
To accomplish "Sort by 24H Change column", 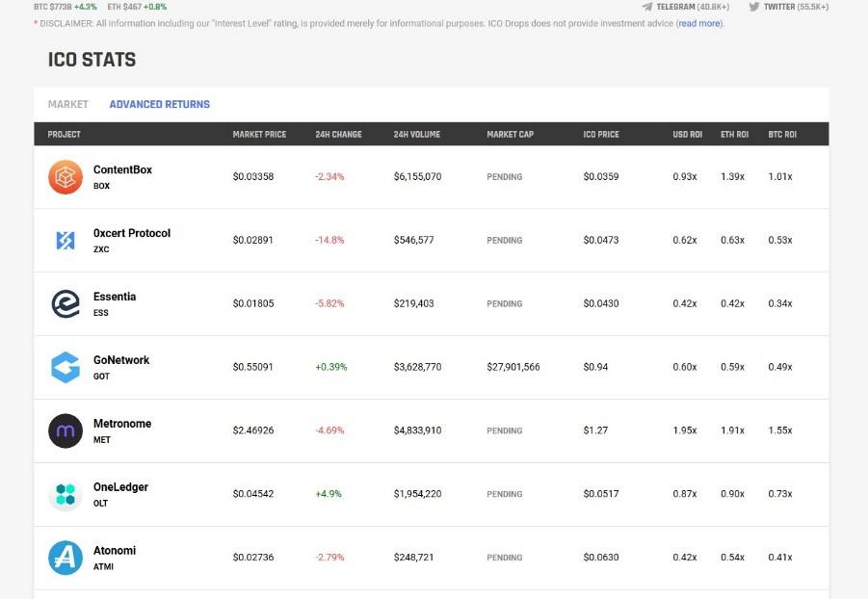I will (x=339, y=135).
